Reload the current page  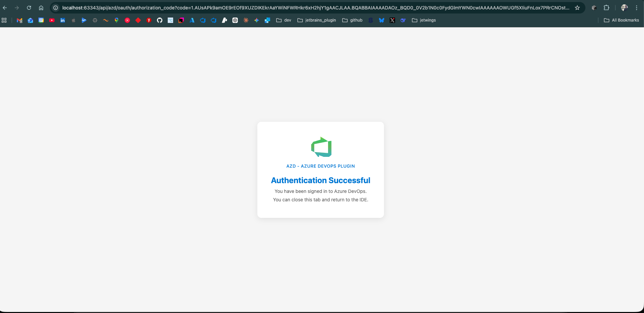click(x=29, y=8)
